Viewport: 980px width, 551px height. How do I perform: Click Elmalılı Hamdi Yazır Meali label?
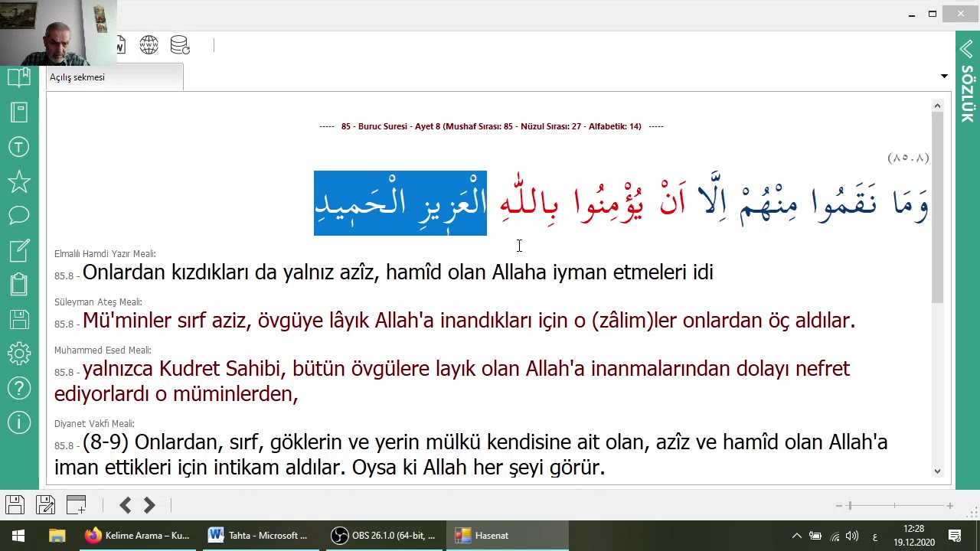105,253
